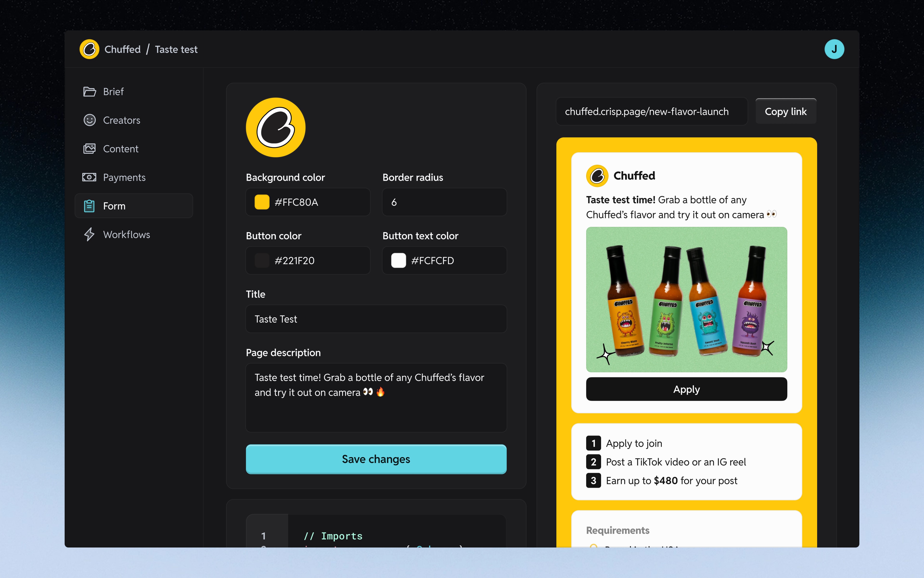Click the #FCFCFD text color field
The height and width of the screenshot is (578, 924).
pos(444,261)
